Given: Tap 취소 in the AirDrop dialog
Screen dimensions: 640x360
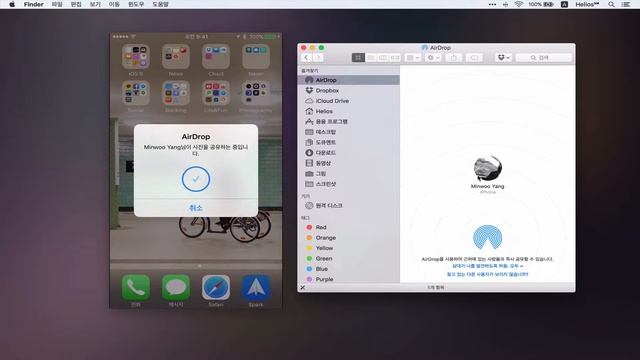Looking at the screenshot, I should click(x=196, y=208).
